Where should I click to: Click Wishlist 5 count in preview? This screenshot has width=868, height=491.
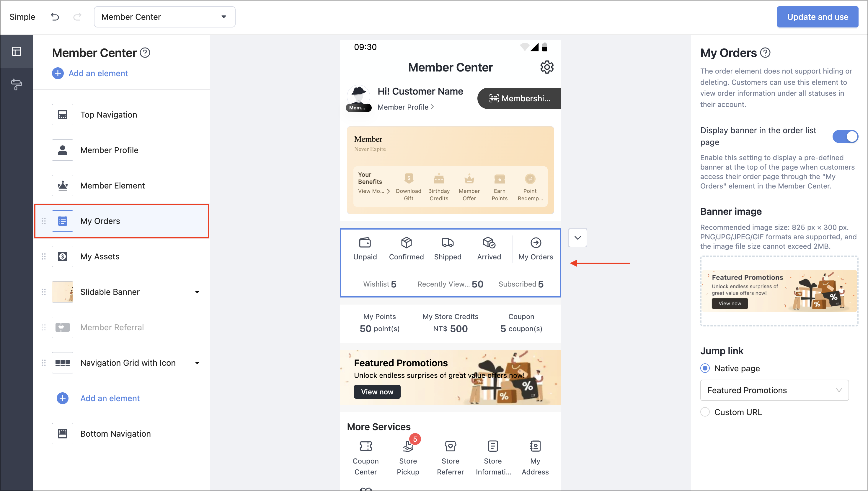click(380, 284)
